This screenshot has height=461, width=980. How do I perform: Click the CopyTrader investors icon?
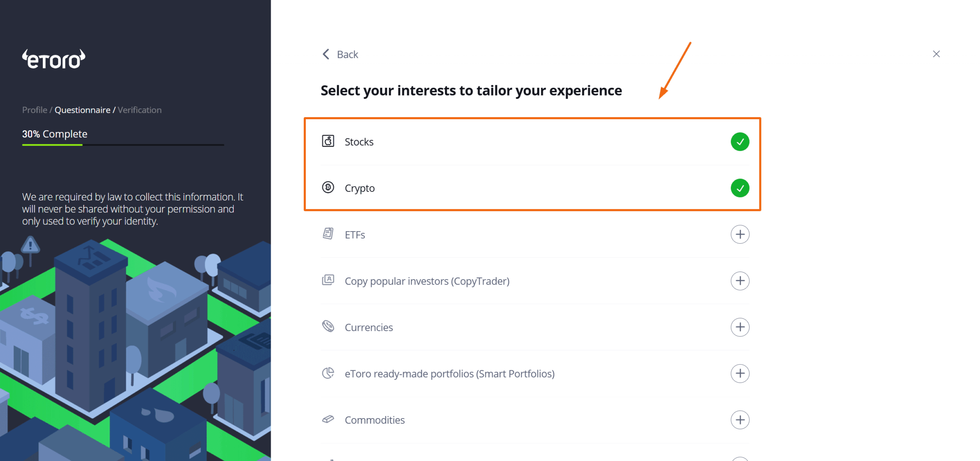click(x=328, y=280)
